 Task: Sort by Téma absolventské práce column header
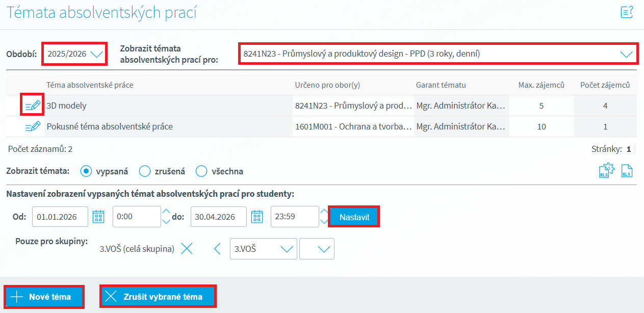tap(90, 85)
